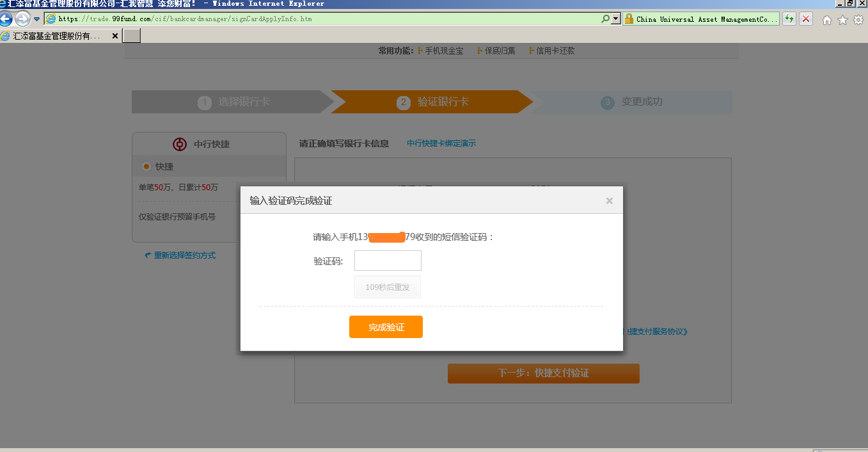Close the current browser tab

(115, 36)
